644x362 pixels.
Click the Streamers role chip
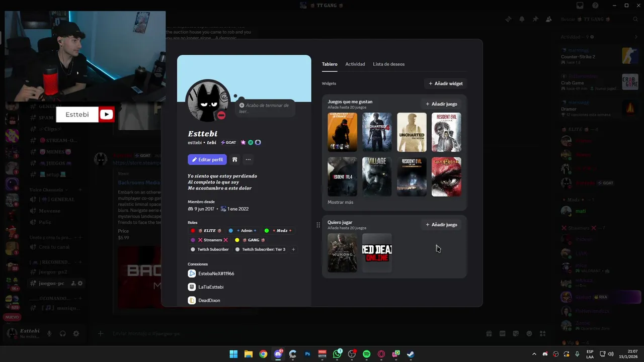209,240
